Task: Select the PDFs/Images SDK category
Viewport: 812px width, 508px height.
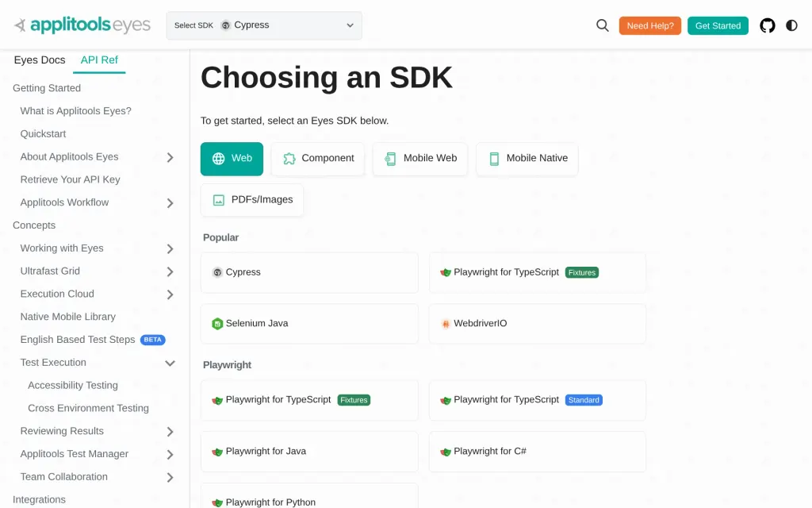Action: [252, 200]
